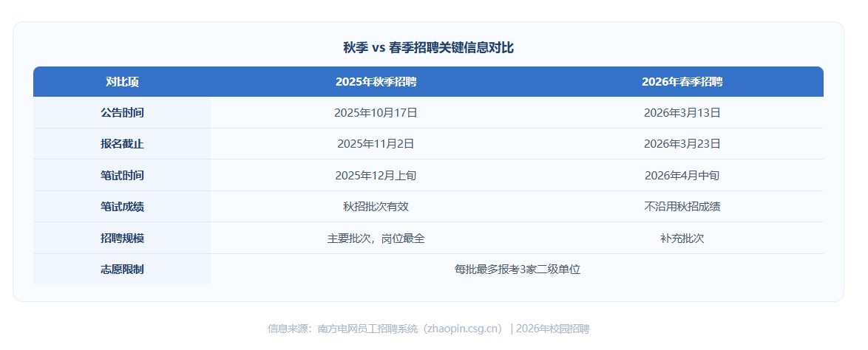Select the 对比项 column header

coord(122,82)
